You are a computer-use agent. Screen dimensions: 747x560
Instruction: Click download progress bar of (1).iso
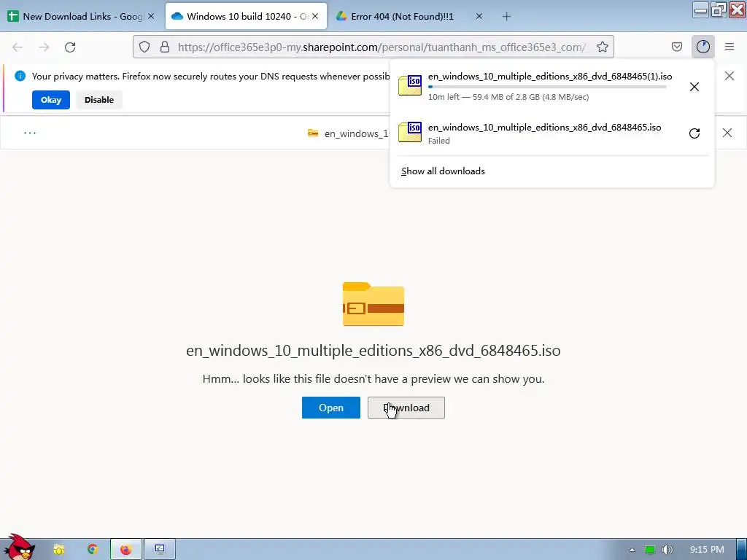click(x=547, y=87)
